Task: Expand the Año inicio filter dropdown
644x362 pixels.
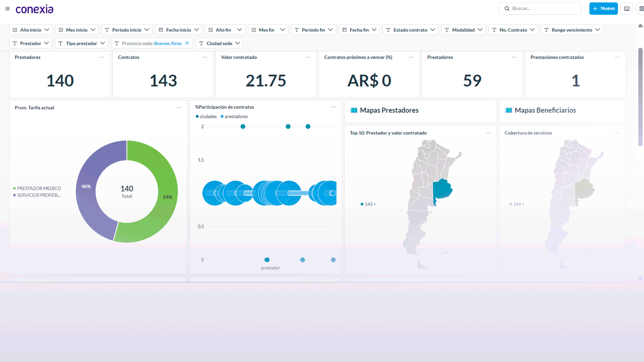Action: (31, 30)
